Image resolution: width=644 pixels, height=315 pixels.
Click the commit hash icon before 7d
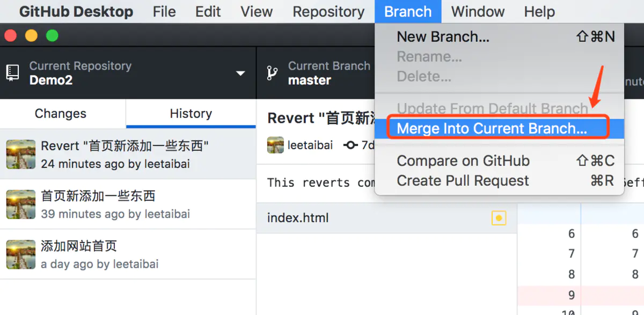(351, 144)
